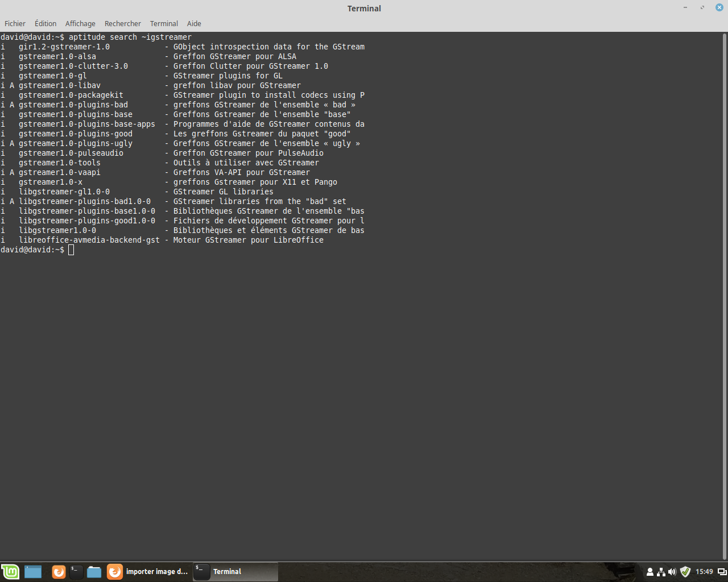Open the Linux Mint start menu
Viewport: 728px width, 582px height.
(x=10, y=572)
